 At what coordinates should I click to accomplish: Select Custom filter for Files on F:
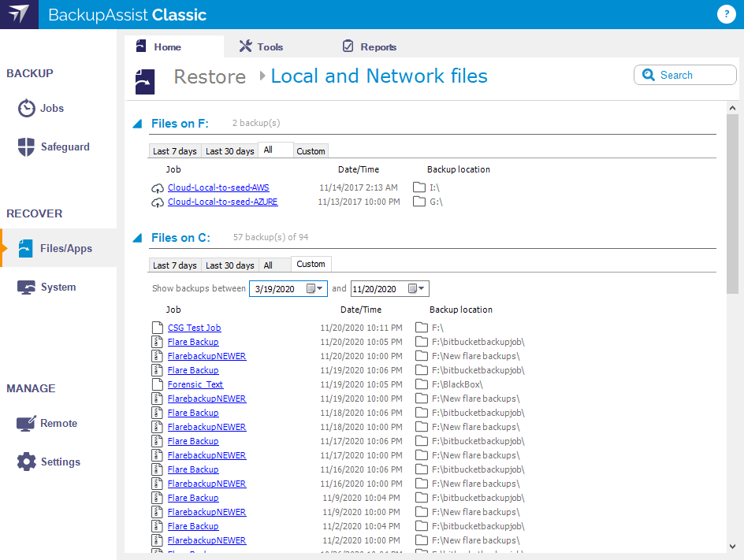click(311, 150)
